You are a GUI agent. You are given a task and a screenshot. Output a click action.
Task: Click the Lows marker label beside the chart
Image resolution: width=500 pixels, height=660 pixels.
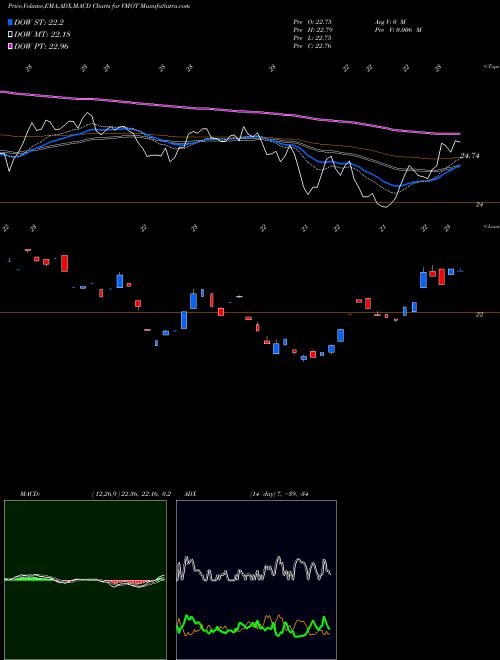(491, 226)
